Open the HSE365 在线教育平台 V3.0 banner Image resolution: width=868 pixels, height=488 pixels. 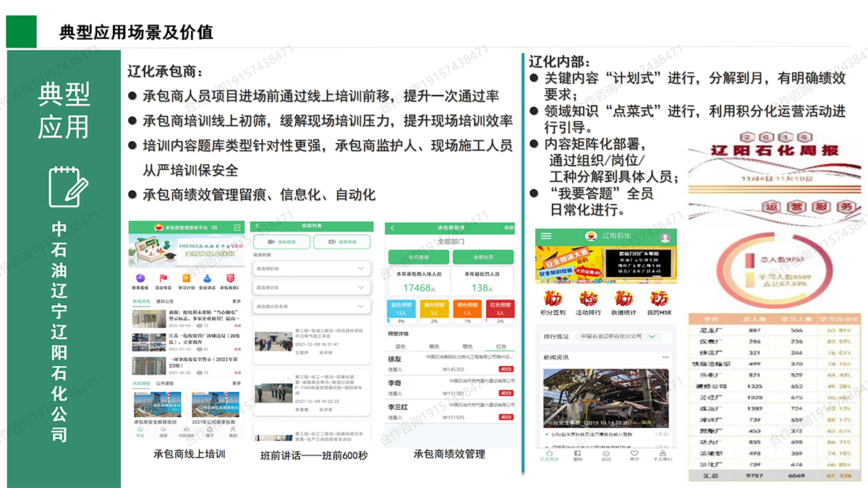coord(186,251)
